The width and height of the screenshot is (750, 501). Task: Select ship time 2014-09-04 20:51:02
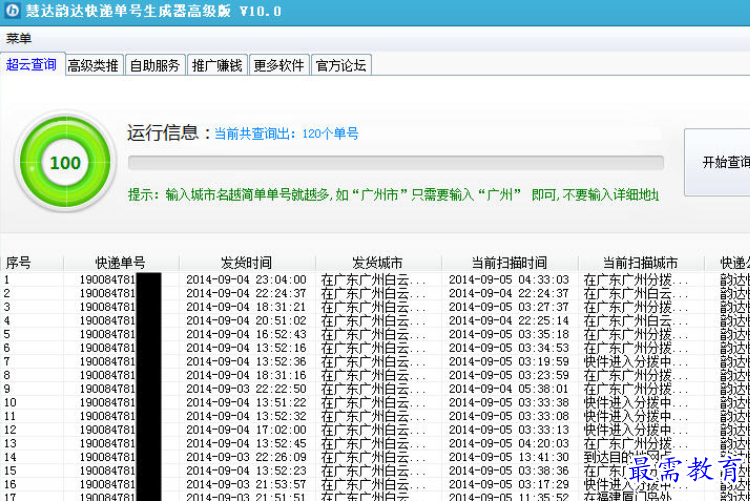(246, 321)
